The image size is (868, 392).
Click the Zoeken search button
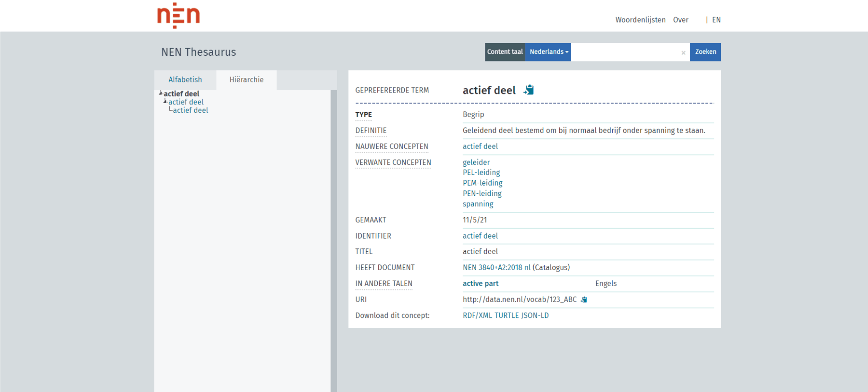(x=705, y=52)
